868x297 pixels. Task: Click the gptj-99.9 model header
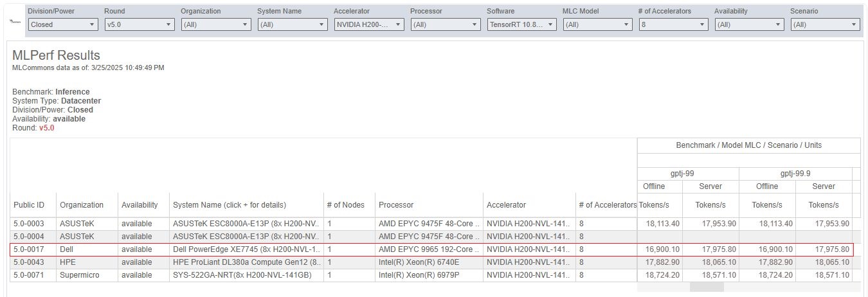[x=795, y=174]
